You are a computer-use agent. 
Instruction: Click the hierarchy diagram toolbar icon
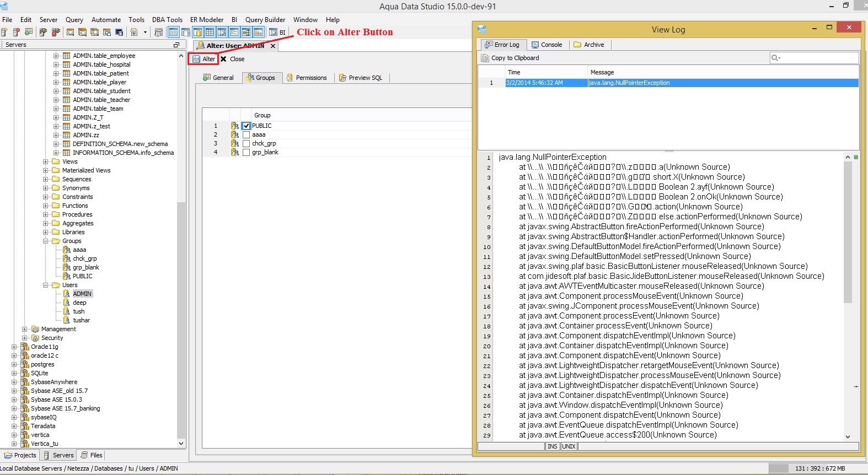tap(246, 32)
